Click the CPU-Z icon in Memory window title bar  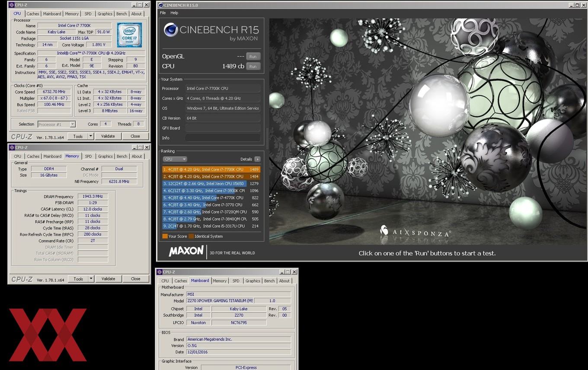click(x=12, y=147)
